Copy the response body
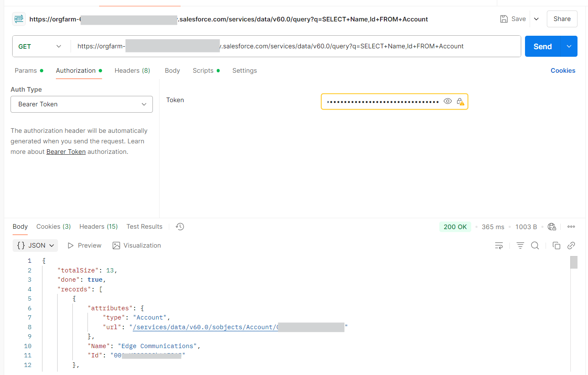This screenshot has width=588, height=375. tap(556, 245)
